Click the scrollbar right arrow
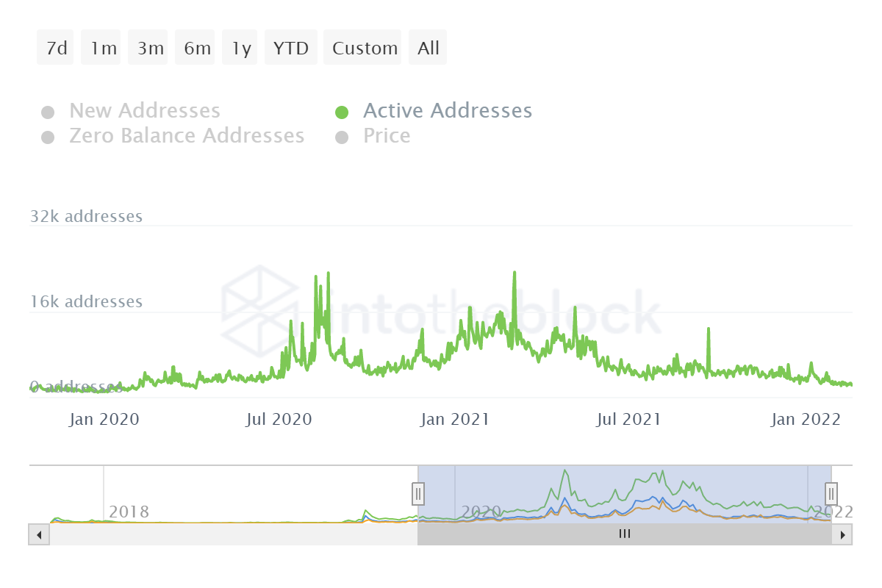The image size is (882, 588). point(842,535)
